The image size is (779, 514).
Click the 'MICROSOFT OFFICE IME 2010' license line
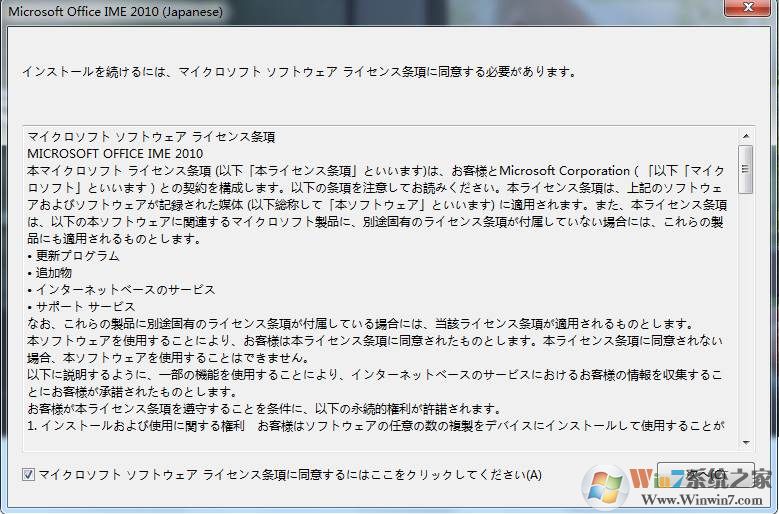(115, 153)
